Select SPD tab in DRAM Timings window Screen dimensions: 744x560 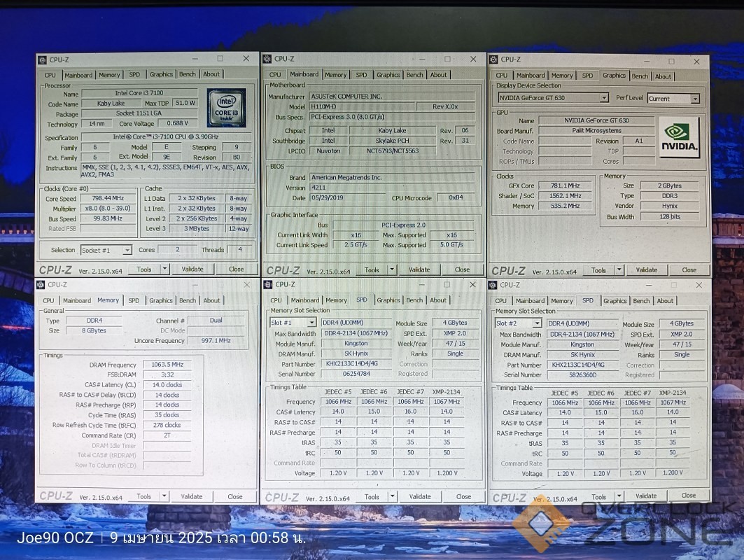(134, 300)
